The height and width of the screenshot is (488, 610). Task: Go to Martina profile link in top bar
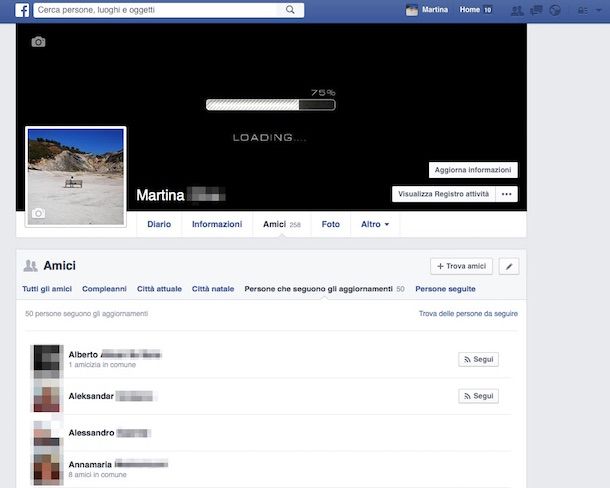tap(435, 10)
